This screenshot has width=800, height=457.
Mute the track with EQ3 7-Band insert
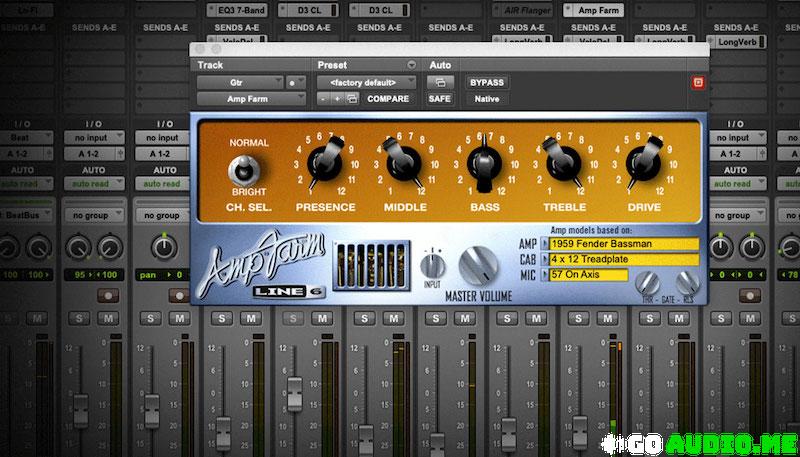click(x=251, y=319)
